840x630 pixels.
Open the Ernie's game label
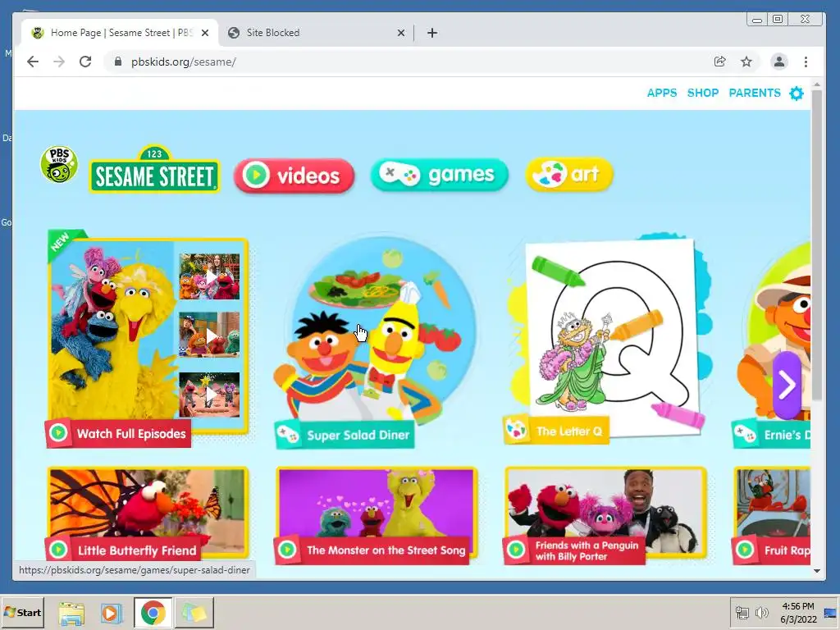(x=771, y=435)
